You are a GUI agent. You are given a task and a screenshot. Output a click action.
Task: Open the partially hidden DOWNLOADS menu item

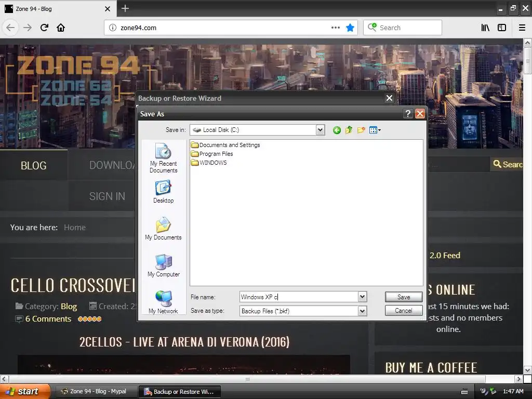(x=112, y=165)
